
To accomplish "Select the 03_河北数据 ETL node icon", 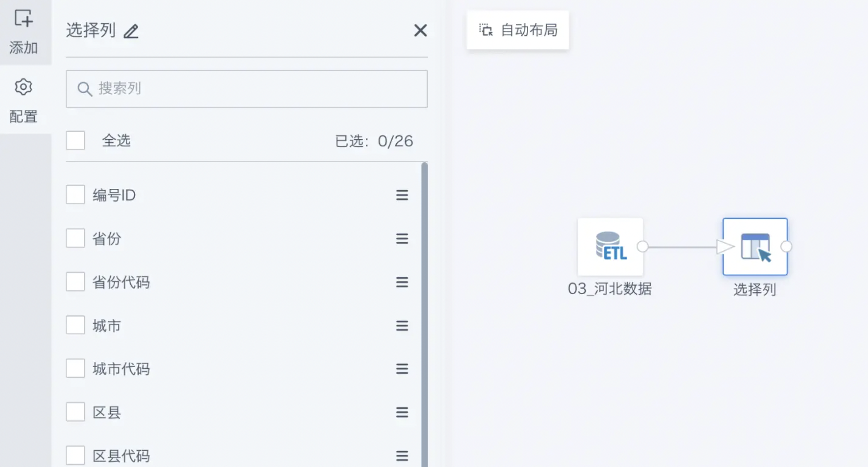I will pyautogui.click(x=610, y=247).
